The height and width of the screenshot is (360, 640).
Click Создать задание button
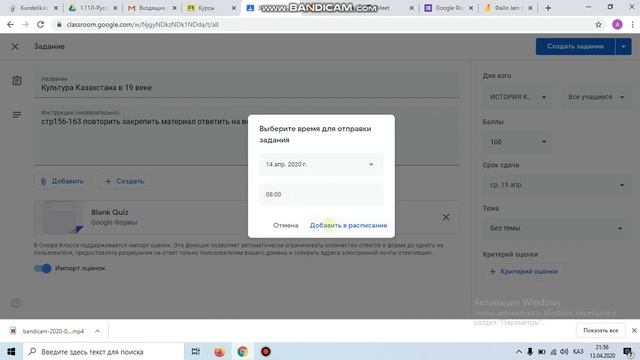pos(575,47)
